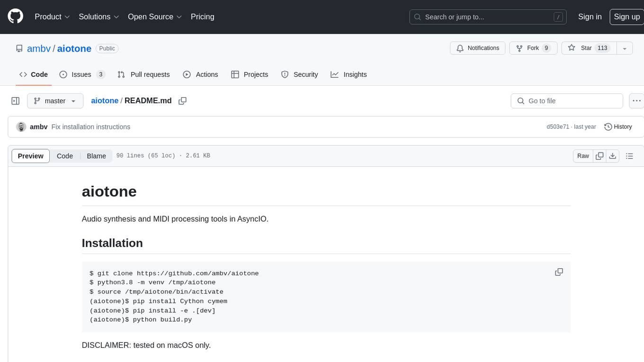Switch to the Projects tab
The image size is (644, 362).
[x=250, y=74]
